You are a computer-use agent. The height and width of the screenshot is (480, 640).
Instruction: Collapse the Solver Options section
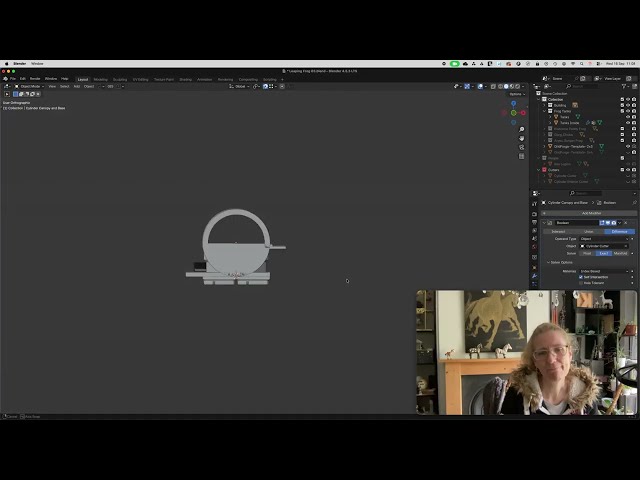click(548, 262)
